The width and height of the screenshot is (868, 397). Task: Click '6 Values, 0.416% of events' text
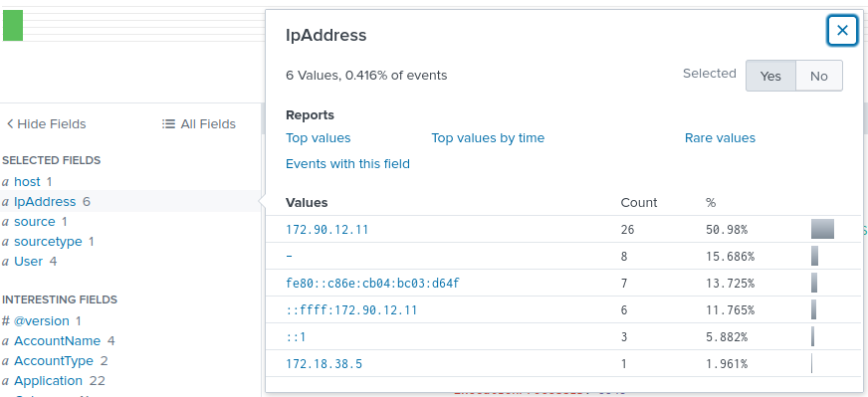tap(366, 76)
